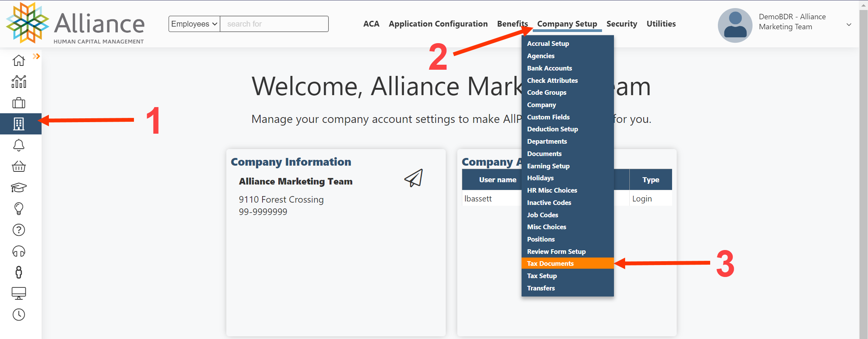Open Earning Setup from the menu

[567, 166]
